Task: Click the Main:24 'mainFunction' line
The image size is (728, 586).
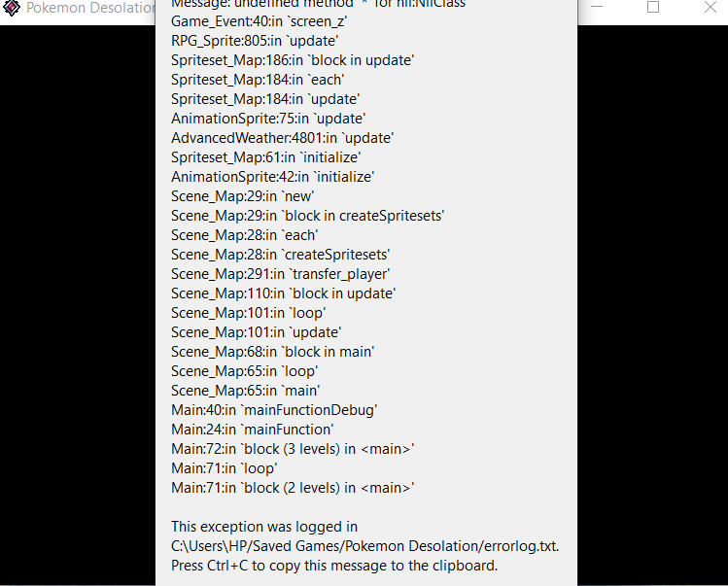Action: (252, 430)
